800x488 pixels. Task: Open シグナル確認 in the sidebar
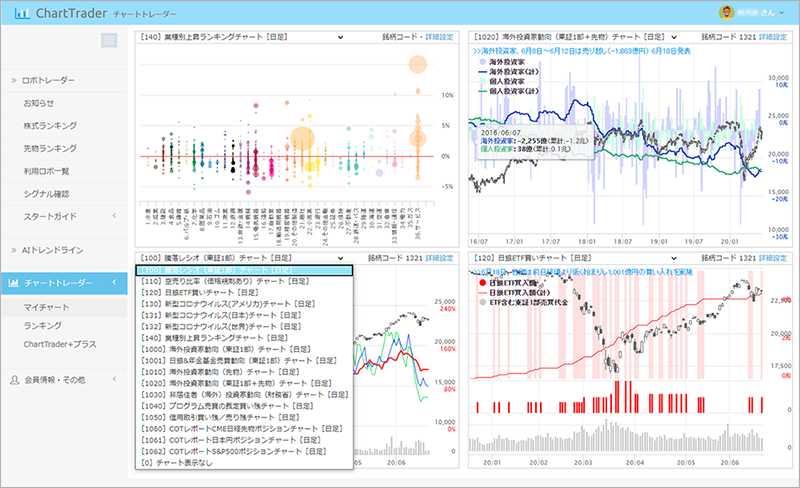[46, 194]
